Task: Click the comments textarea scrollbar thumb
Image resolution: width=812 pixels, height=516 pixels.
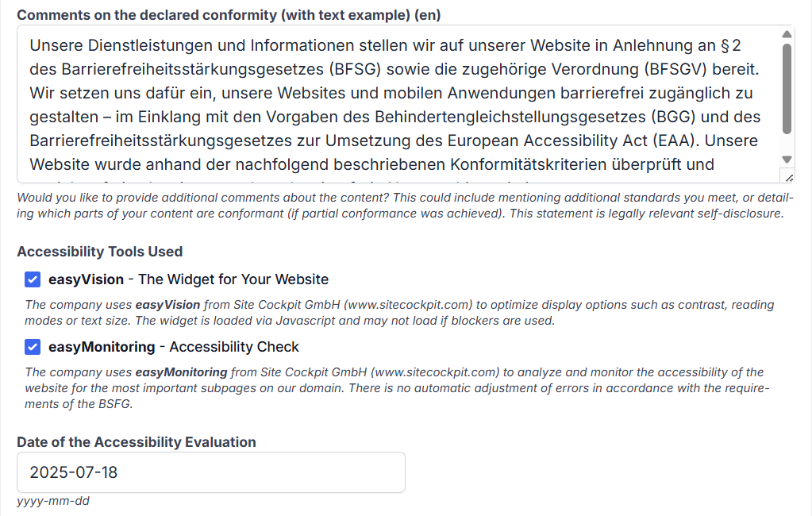Action: pyautogui.click(x=787, y=87)
